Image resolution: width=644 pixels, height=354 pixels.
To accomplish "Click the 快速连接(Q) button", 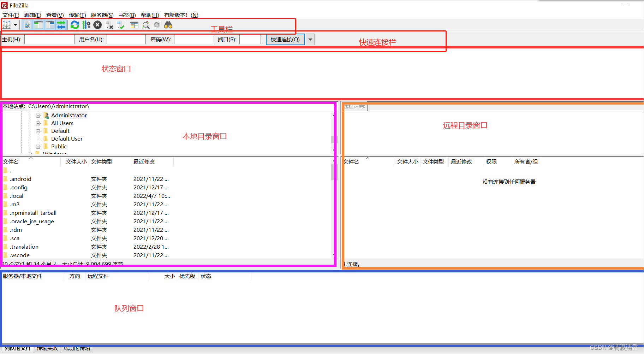I will coord(285,40).
